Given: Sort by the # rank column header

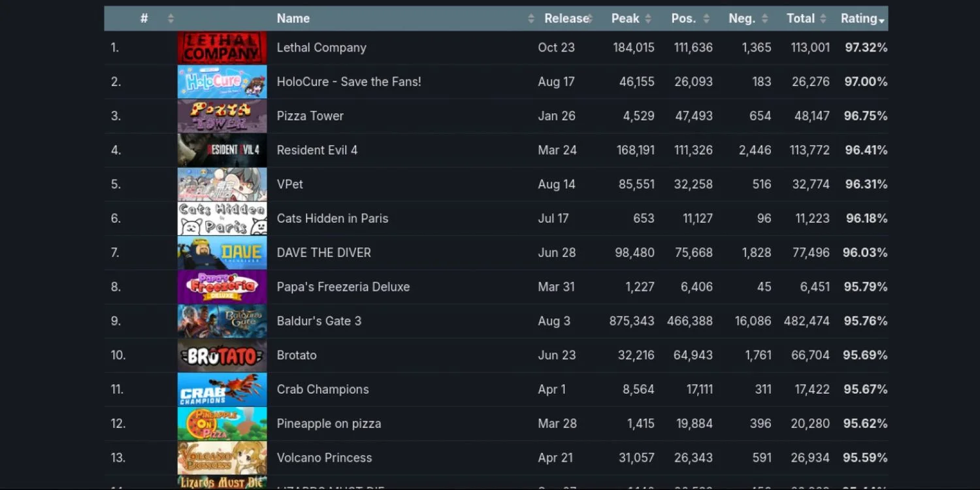Looking at the screenshot, I should click(144, 18).
